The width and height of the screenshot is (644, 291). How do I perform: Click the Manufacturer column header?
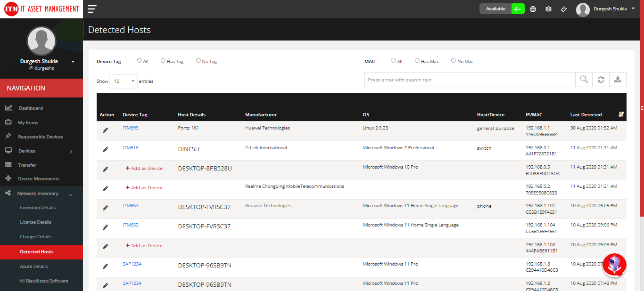[261, 115]
